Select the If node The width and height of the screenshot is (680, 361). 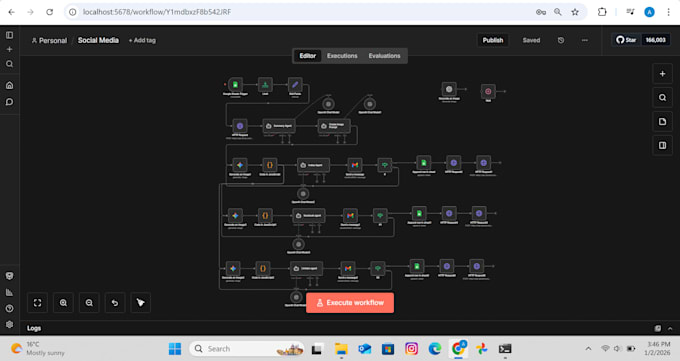point(384,165)
